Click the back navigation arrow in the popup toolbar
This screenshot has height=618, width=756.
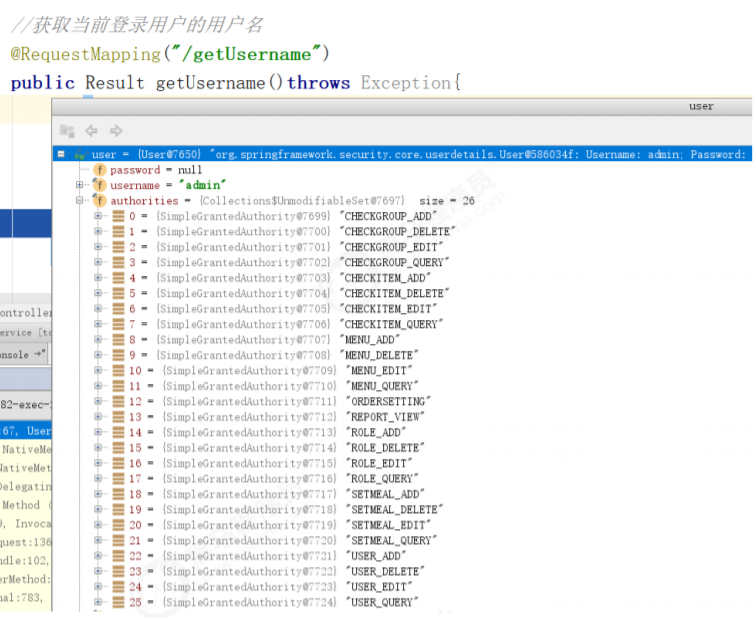point(91,131)
